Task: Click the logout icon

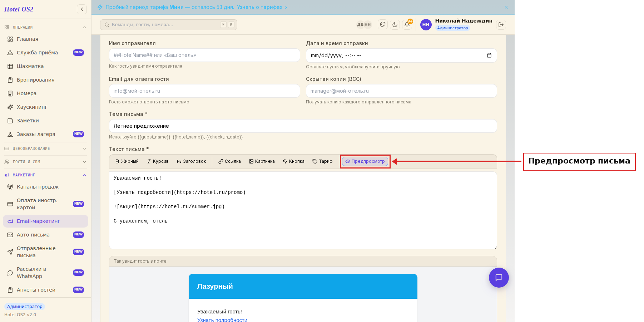Action: [501, 25]
